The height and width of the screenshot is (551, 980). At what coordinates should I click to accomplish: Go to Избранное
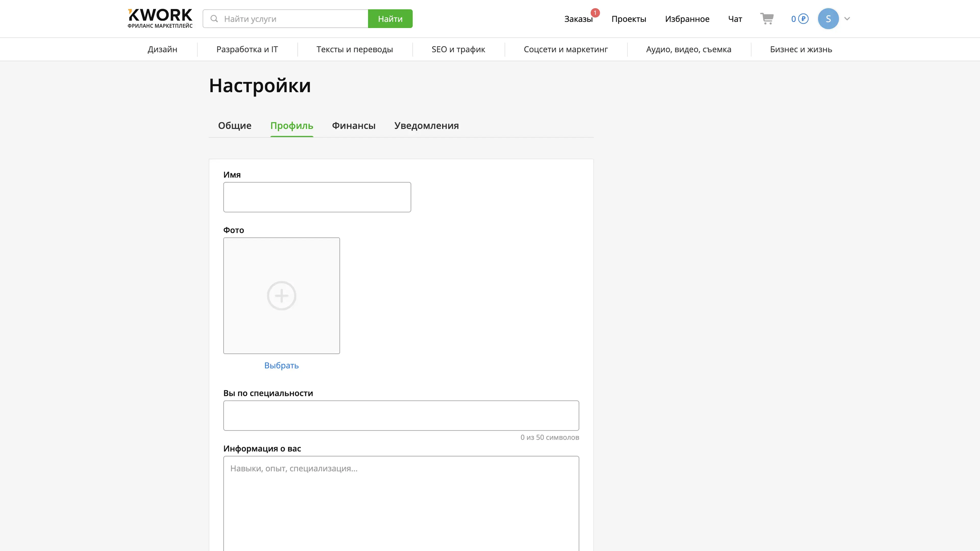point(687,19)
